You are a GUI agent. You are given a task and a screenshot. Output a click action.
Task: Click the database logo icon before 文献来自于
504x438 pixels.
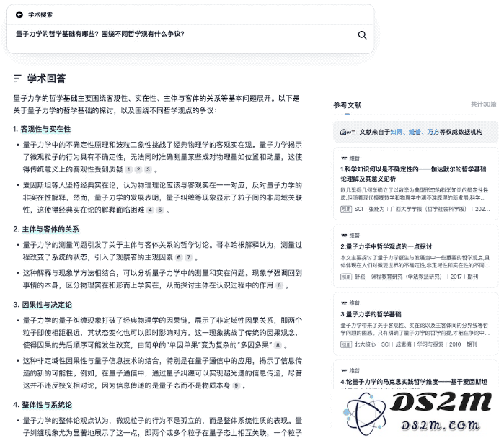[348, 133]
